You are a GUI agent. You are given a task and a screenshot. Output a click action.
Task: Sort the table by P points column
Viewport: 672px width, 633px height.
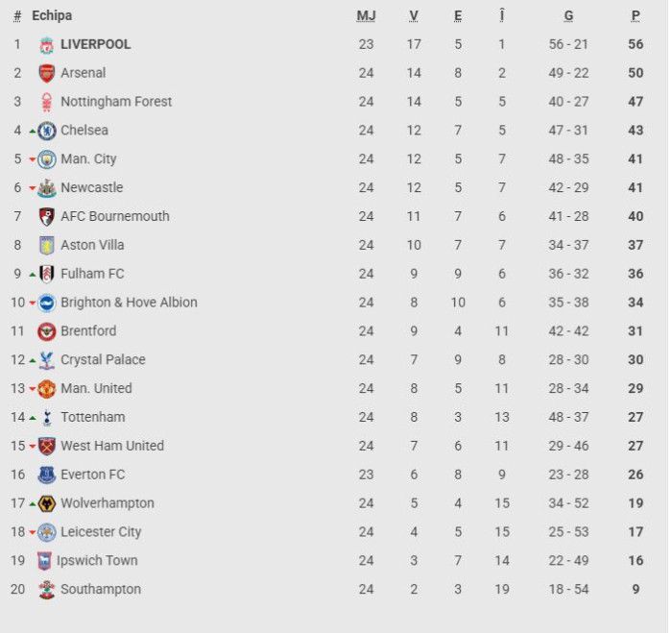click(636, 16)
